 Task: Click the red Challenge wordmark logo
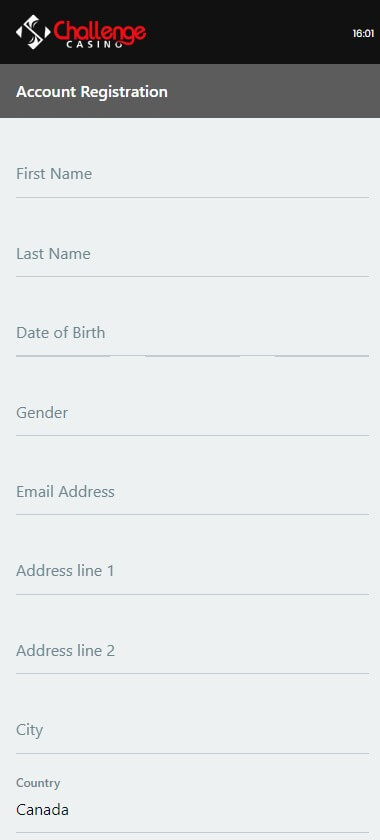click(x=100, y=31)
